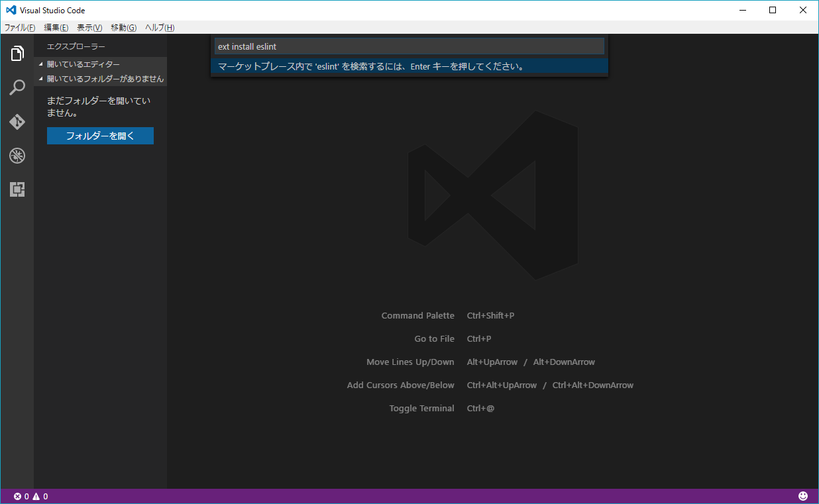Select the Debug icon in the sidebar
Image resolution: width=819 pixels, height=504 pixels.
pos(17,156)
